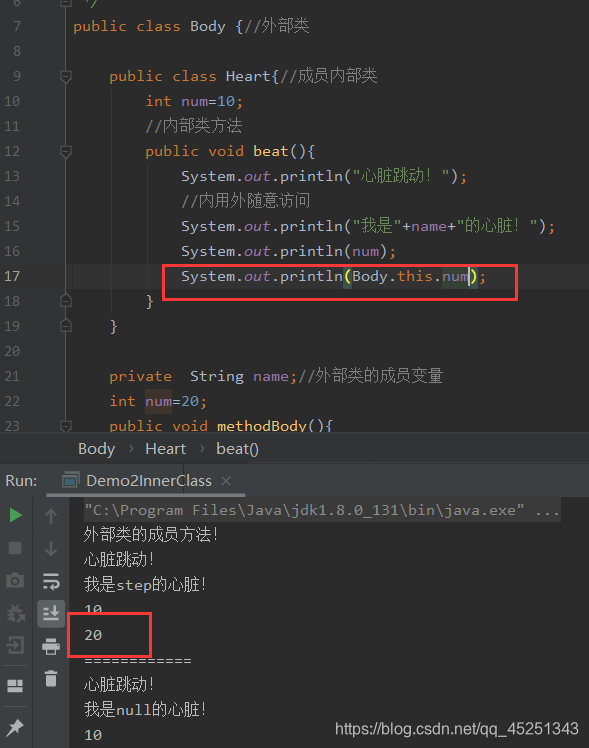The image size is (589, 748).
Task: Close the Demo2InnerClass run tab
Action: point(226,481)
